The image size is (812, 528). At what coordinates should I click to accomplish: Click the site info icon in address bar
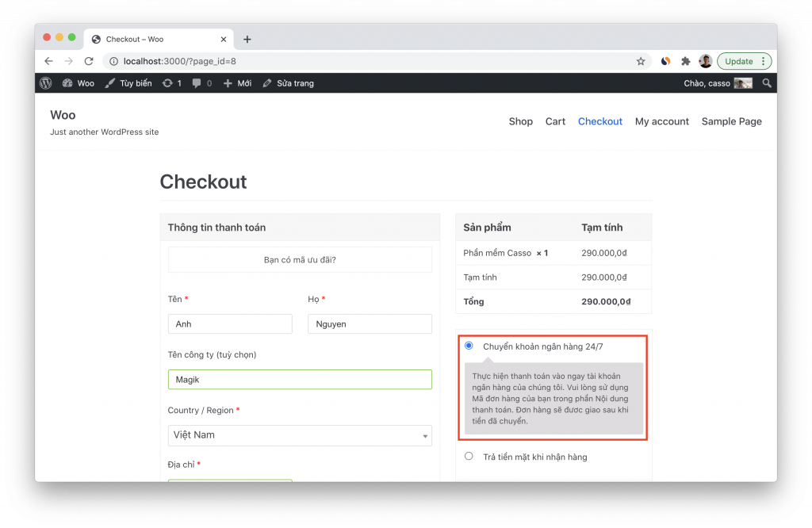113,61
